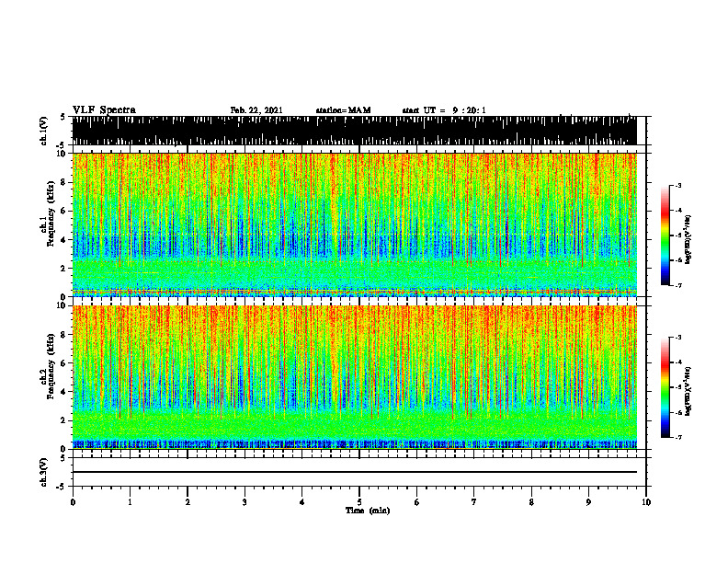Click tick label "10" on the Time axis

[646, 502]
